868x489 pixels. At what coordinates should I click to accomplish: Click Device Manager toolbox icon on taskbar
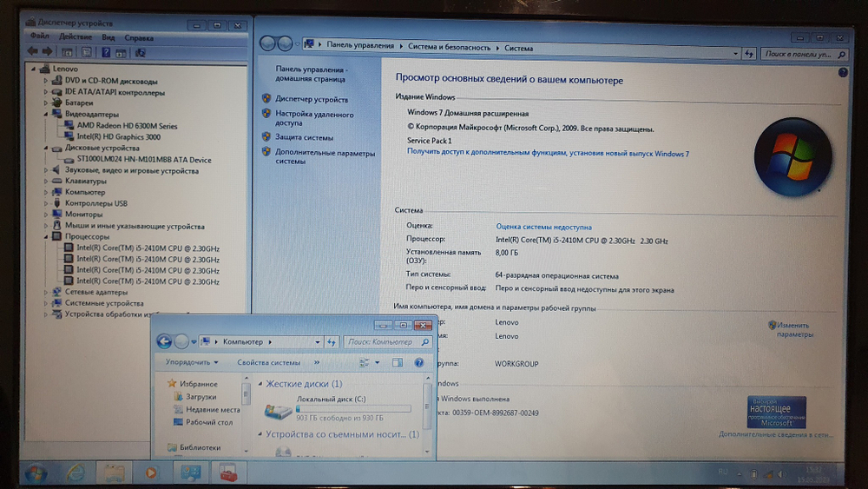point(228,473)
